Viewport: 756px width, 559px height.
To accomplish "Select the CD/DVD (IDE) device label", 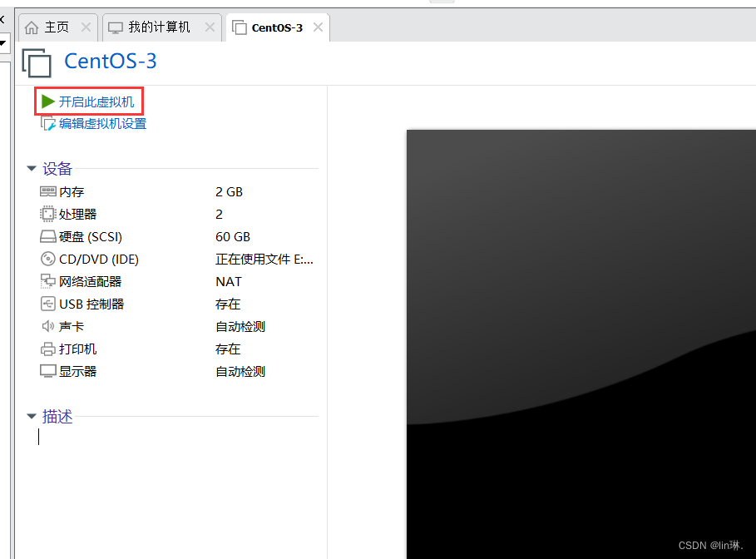I will tap(99, 260).
